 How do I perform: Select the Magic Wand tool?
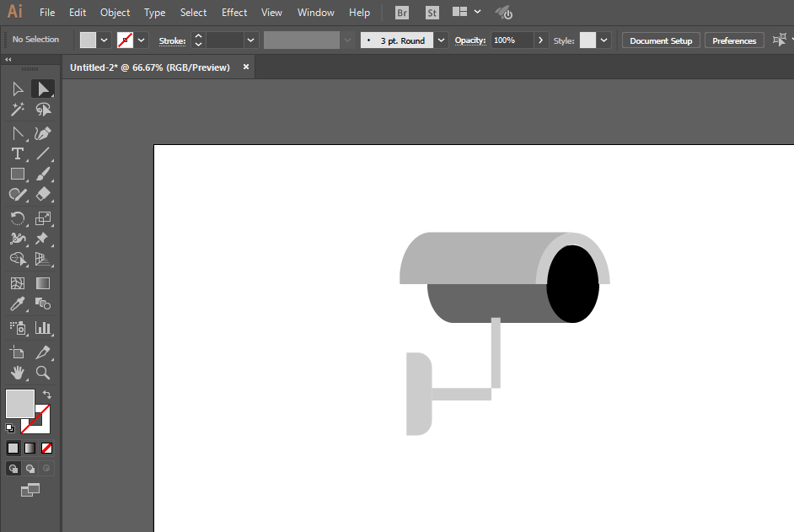click(x=18, y=110)
